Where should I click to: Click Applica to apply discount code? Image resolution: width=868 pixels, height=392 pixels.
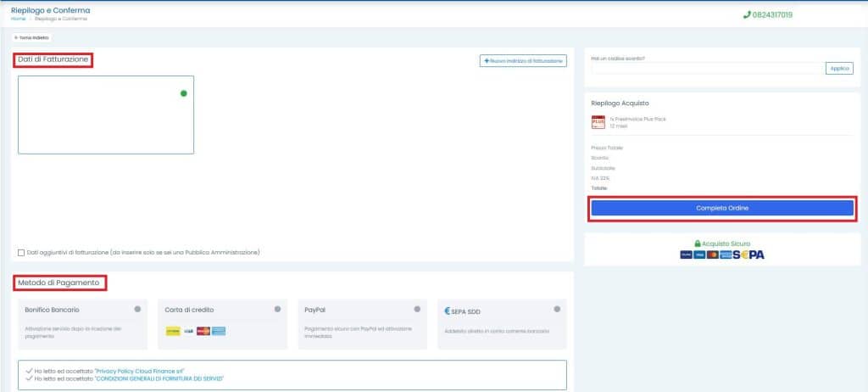839,69
